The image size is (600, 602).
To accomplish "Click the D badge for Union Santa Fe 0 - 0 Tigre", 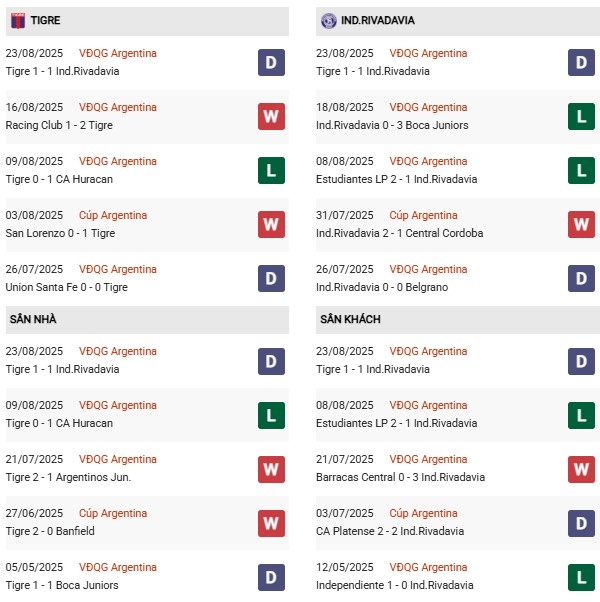I will 271,279.
